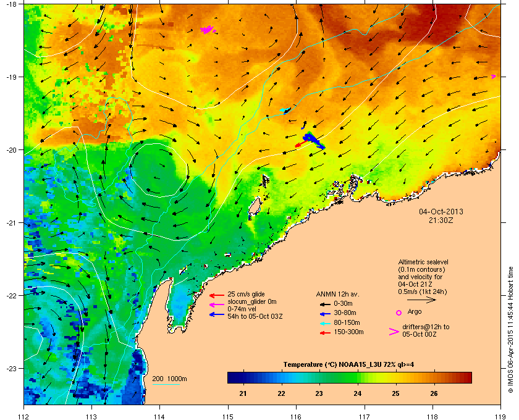Viewport: 519px width, 420px height.
Task: Click the longitude axis label 113
Action: tap(91, 416)
